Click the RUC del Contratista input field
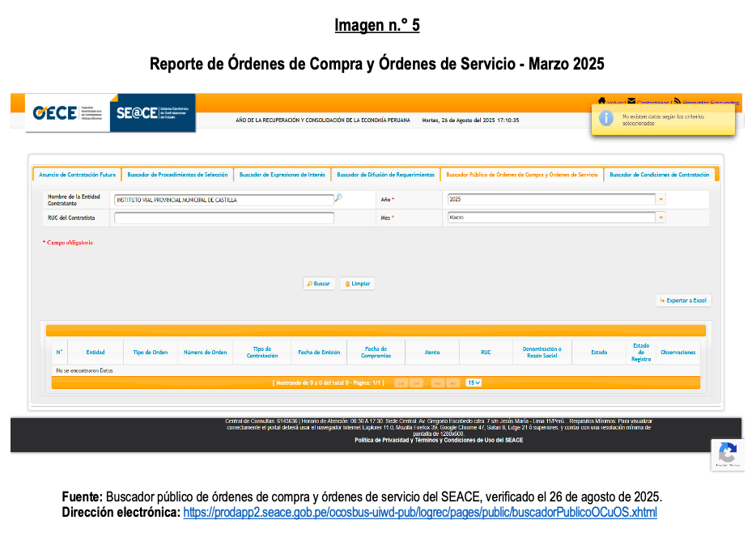 [x=224, y=218]
